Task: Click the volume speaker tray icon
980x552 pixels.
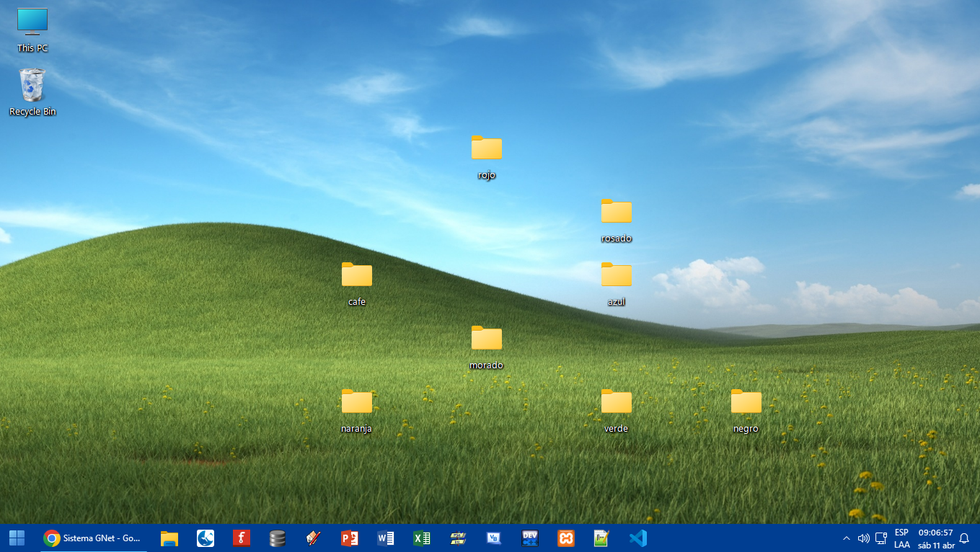Action: point(863,538)
